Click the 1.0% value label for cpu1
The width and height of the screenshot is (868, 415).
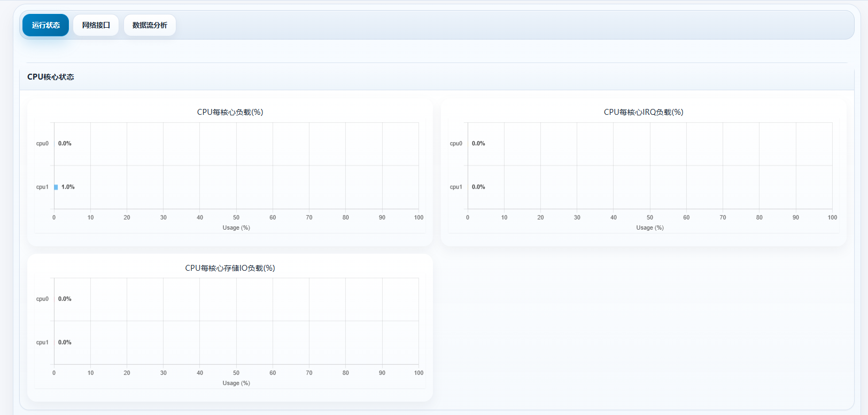coord(68,187)
